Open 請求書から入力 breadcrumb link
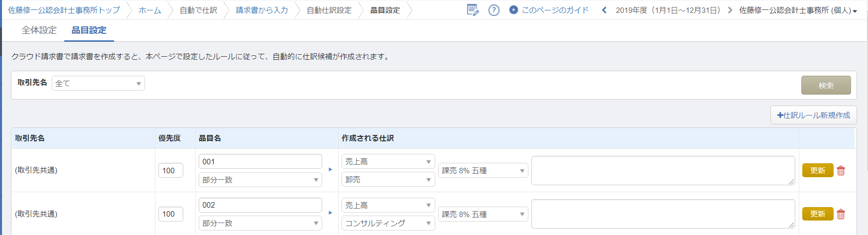Viewport: 868px width, 235px height. click(262, 10)
